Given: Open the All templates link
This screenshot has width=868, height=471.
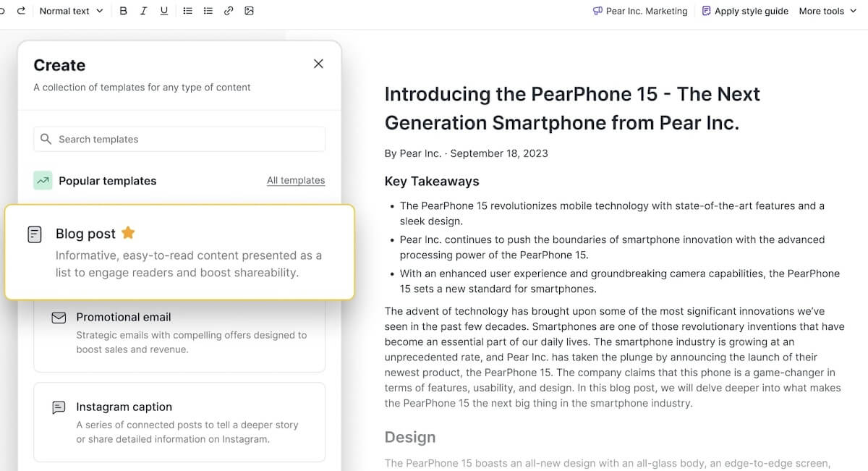Looking at the screenshot, I should 296,180.
